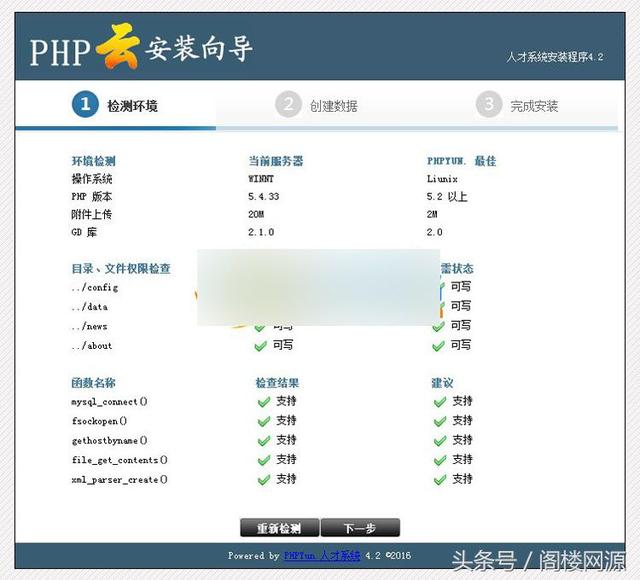Viewport: 640px width, 580px height.
Task: Click the 环境检测 section heading
Action: [x=93, y=161]
